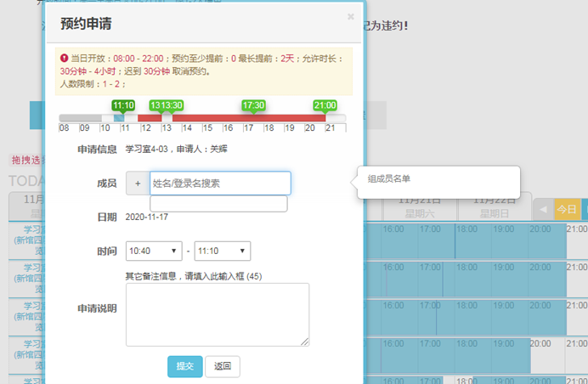588x384 pixels.
Task: Click the 21:00 cell in the first schedule row
Action: click(x=577, y=240)
